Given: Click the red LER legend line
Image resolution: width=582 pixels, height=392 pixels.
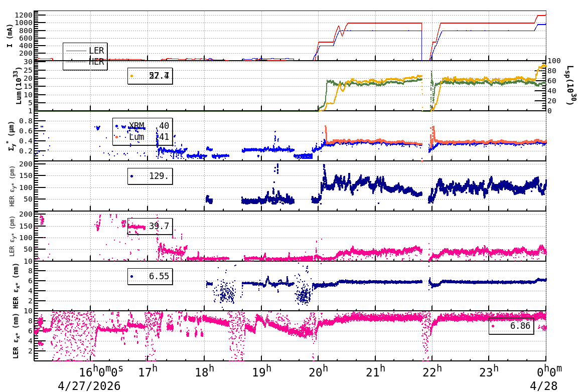Looking at the screenshot, I should point(76,51).
